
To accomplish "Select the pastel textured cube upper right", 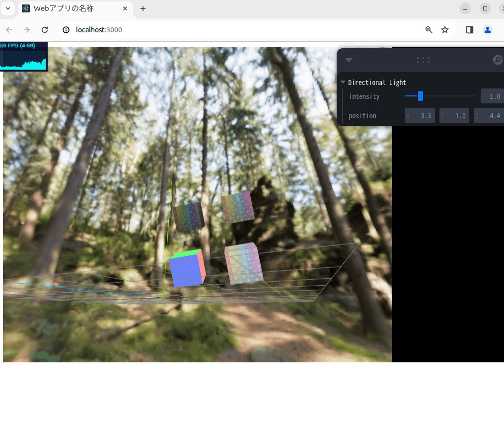I will tap(238, 207).
